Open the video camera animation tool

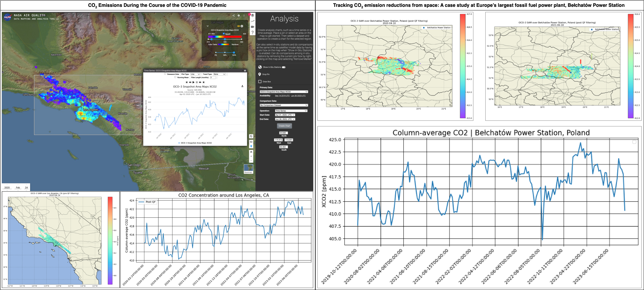click(x=252, y=27)
